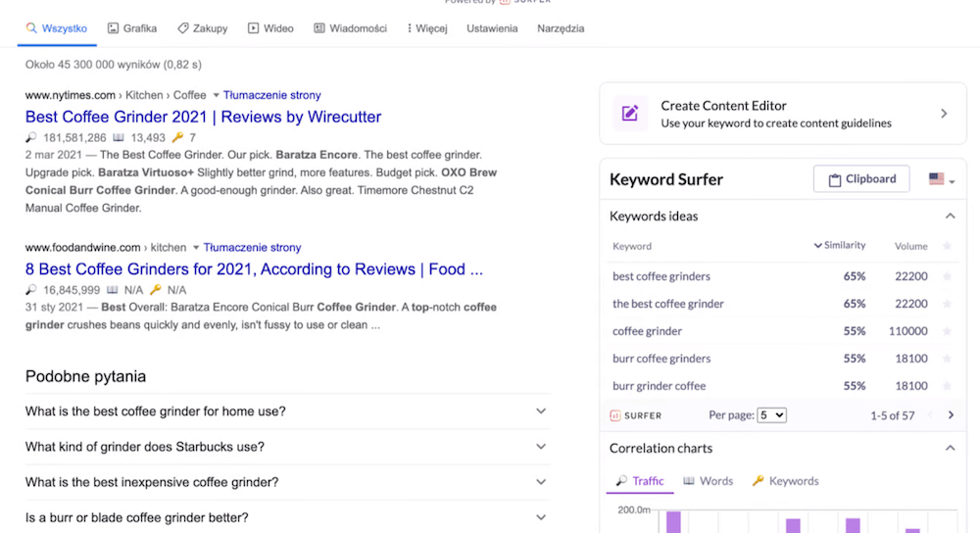Open foodandwine result options dropdown arrow
Screen dimensions: 980x533
[x=196, y=248]
